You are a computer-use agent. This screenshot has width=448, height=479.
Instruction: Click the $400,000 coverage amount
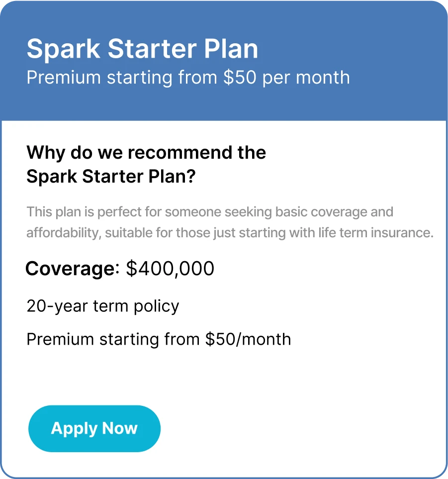(170, 269)
